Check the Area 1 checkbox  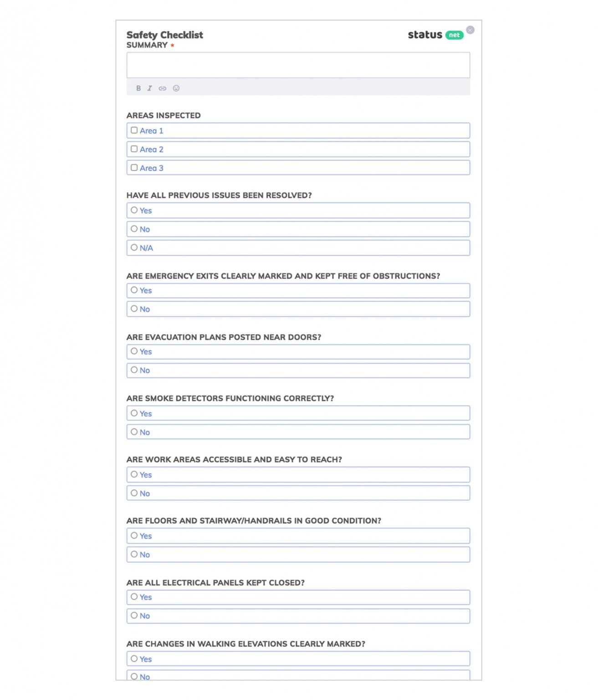point(134,130)
